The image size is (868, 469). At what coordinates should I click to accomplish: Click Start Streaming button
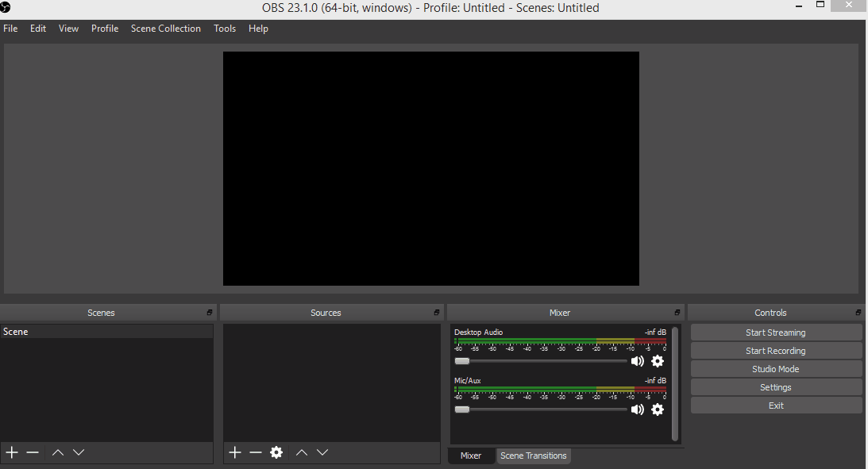click(776, 333)
